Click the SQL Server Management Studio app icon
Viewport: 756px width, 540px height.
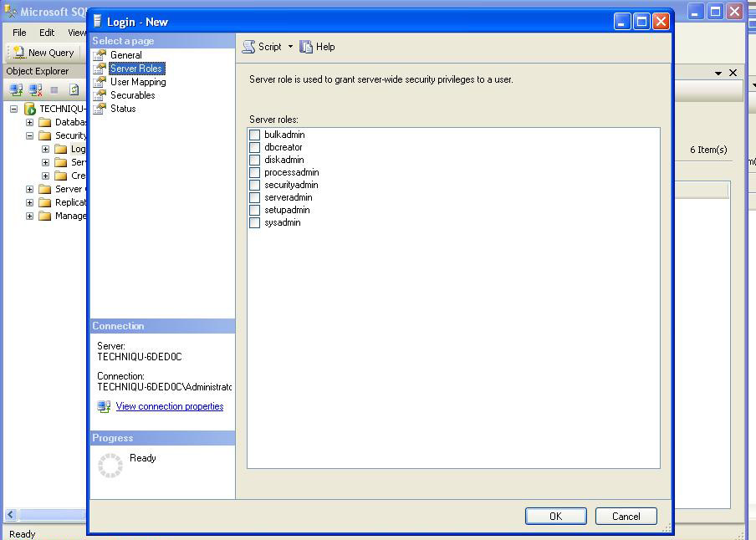click(x=10, y=11)
